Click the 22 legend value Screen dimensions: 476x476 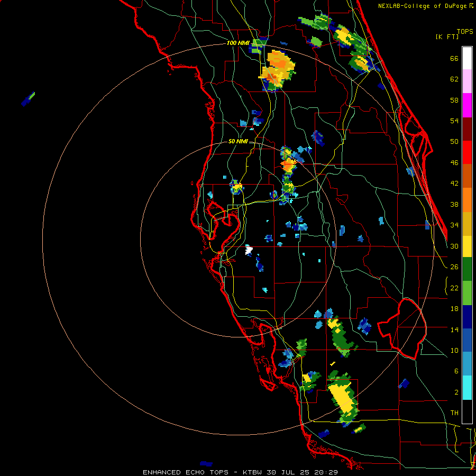pyautogui.click(x=454, y=288)
